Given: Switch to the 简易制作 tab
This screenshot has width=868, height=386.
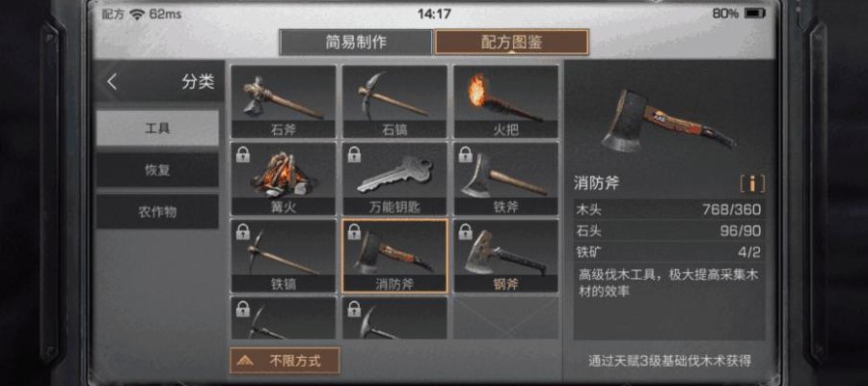Looking at the screenshot, I should pos(355,42).
